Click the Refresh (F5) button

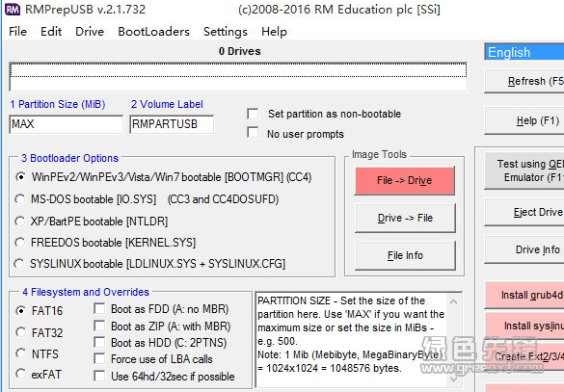click(x=524, y=81)
